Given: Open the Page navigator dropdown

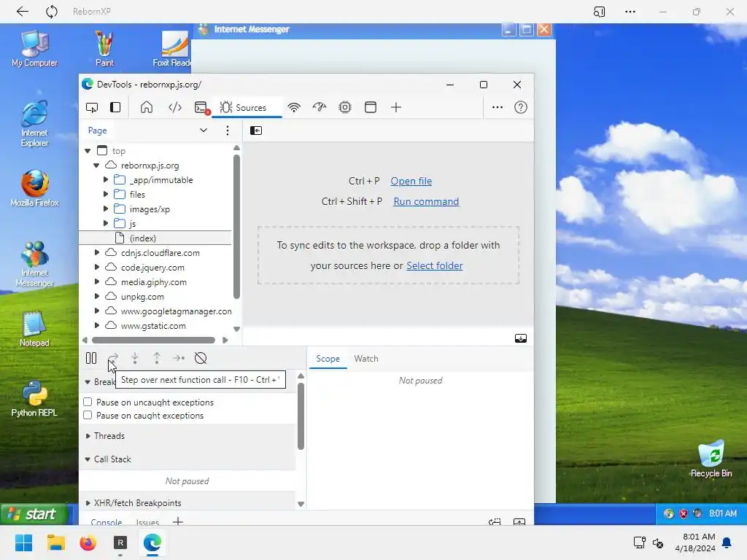Looking at the screenshot, I should click(204, 131).
